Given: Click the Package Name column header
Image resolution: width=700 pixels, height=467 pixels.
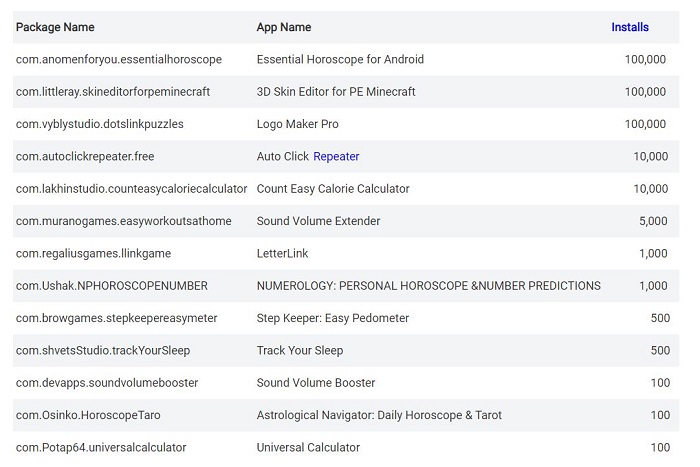Looking at the screenshot, I should pyautogui.click(x=55, y=27).
